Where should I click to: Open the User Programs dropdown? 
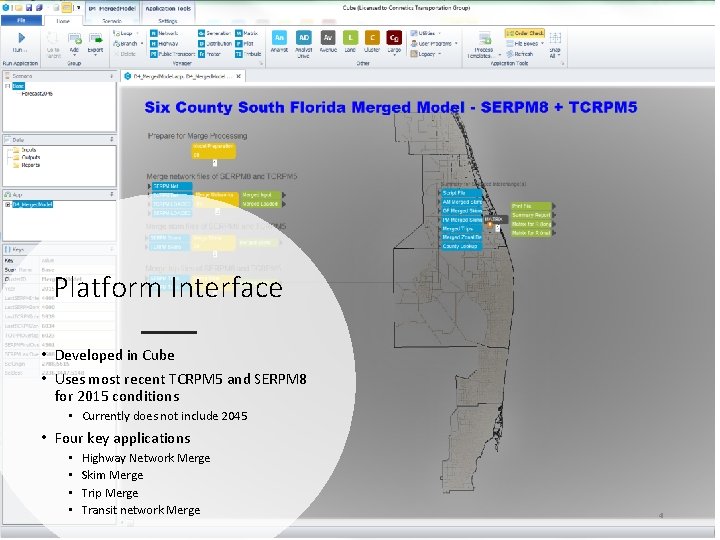(434, 44)
